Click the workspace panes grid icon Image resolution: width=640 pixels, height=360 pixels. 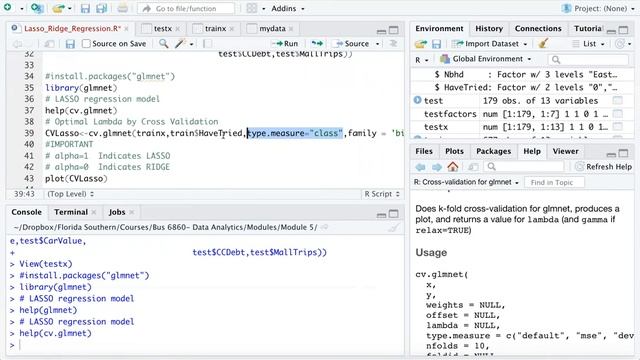pos(252,8)
